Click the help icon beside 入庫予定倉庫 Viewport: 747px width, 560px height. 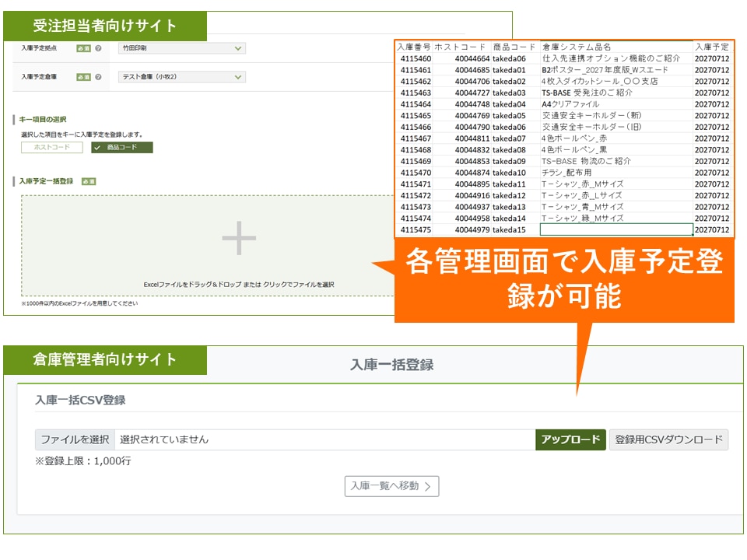pyautogui.click(x=98, y=77)
